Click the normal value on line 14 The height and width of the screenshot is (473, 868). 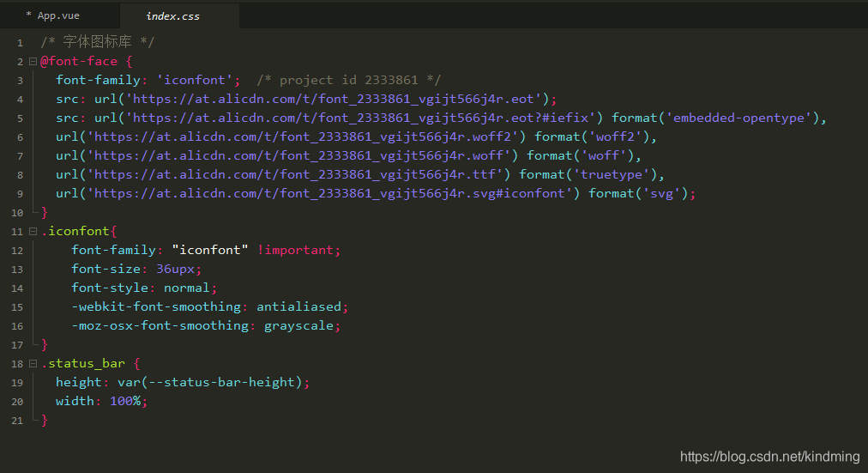coord(187,288)
